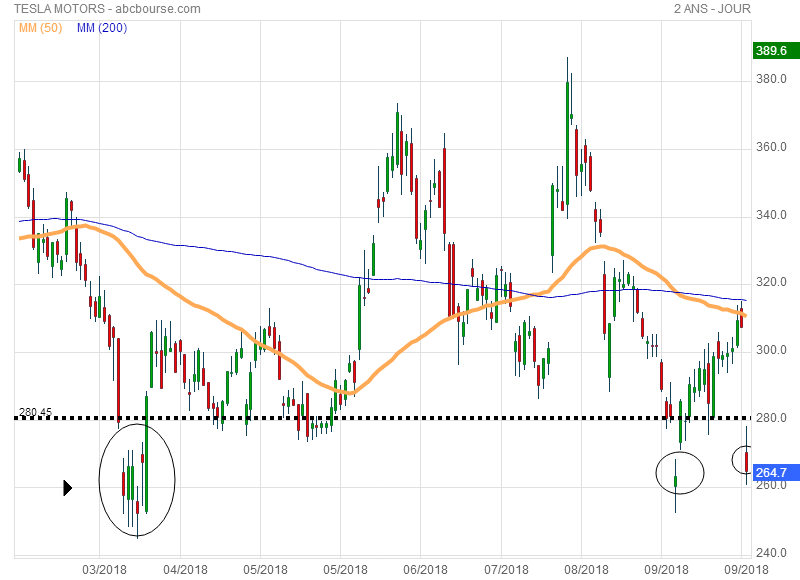Click the 280.45 support level label
800x580 pixels.
point(35,412)
